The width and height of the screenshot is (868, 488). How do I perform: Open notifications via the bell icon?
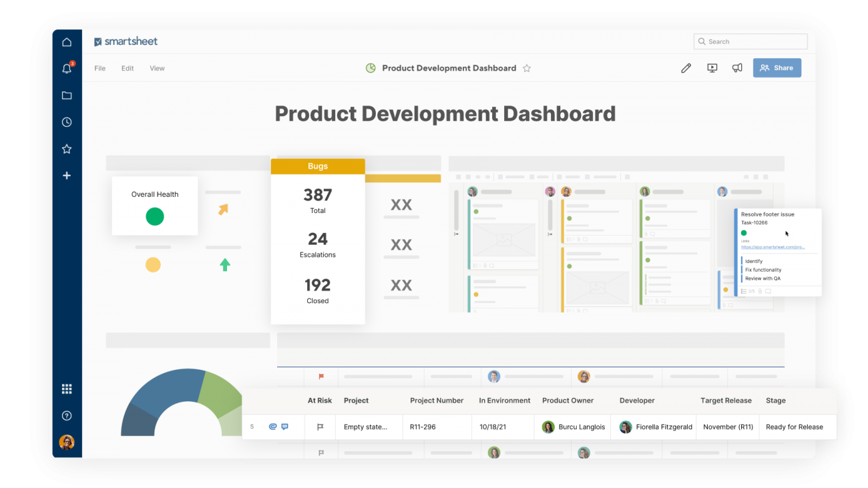(66, 68)
